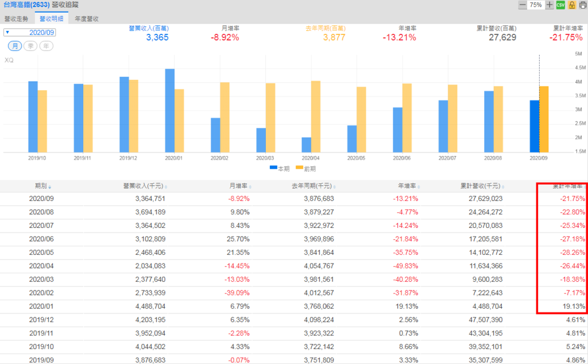Select the 2020/08 table row period
Viewport: 588px width, 364px height.
(41, 212)
